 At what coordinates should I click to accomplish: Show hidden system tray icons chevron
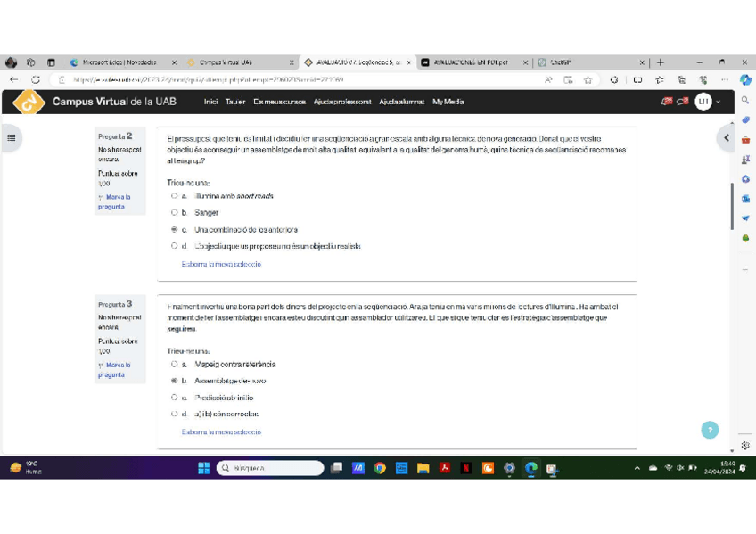pos(637,468)
